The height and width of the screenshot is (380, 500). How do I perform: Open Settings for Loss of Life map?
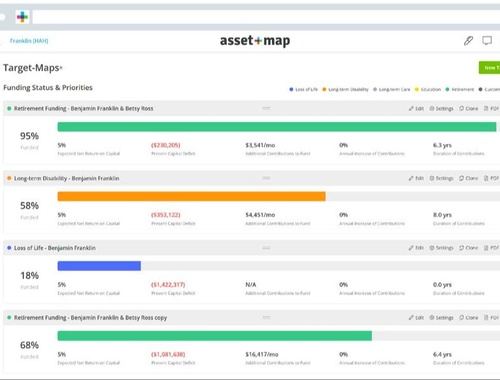point(441,248)
